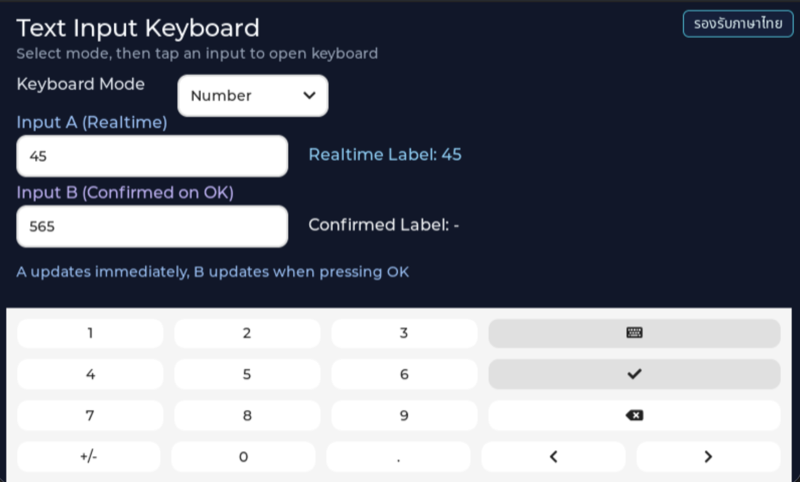Move cursor left with arrow key
Screen dimensions: 800x482
(x=554, y=456)
